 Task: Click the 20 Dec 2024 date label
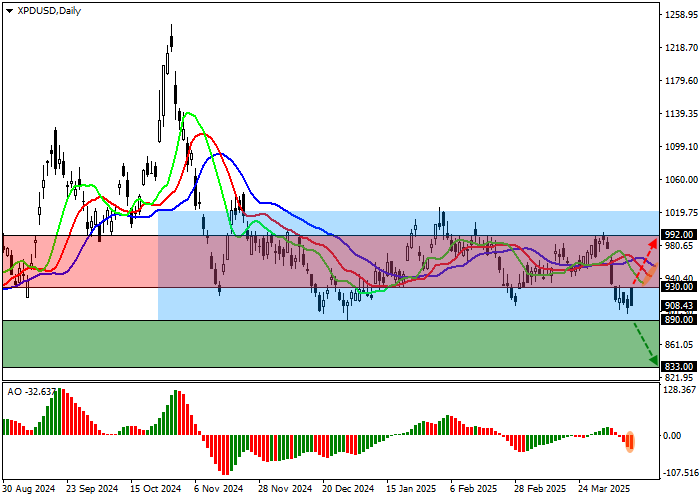[x=350, y=490]
